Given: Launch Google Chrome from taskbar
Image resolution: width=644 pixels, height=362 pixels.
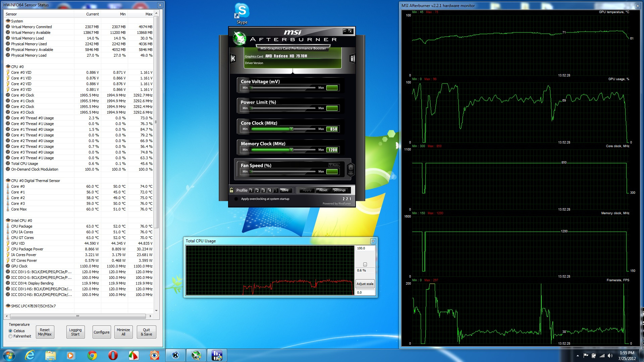Looking at the screenshot, I should (x=92, y=355).
